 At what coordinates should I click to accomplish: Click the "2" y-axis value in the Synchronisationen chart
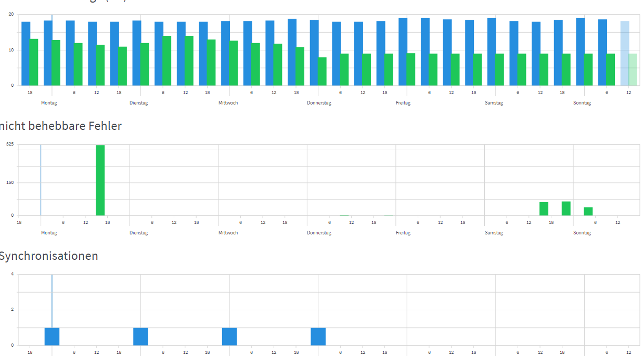click(12, 310)
